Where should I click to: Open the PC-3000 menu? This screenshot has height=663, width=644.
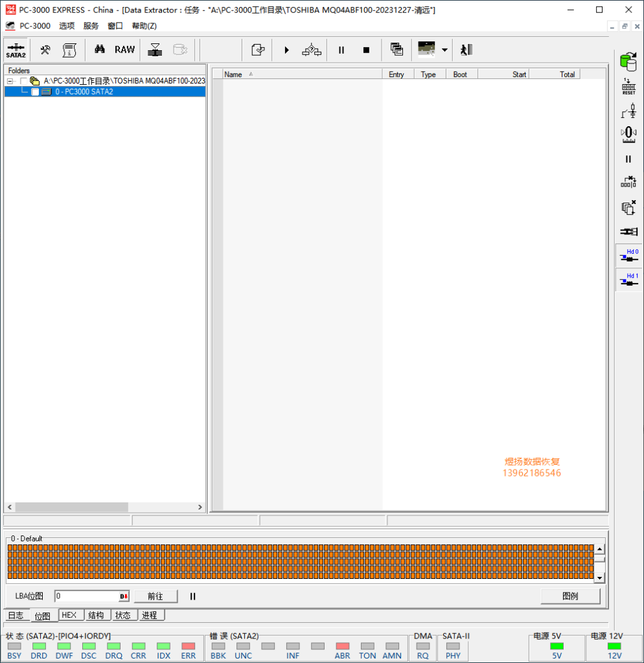pos(35,26)
